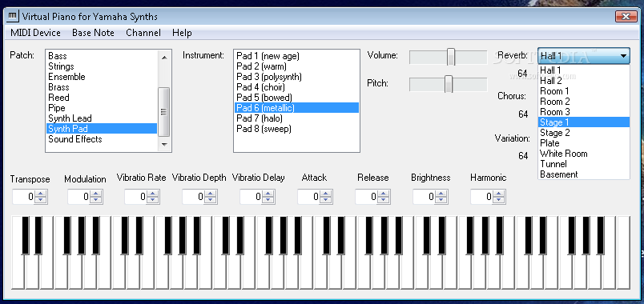644x304 pixels.
Task: Choose Pad 2 (warm) instrument
Action: point(296,66)
